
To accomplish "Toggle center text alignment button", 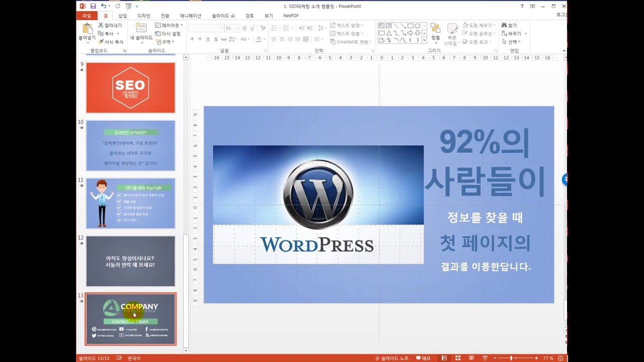I will click(x=282, y=39).
